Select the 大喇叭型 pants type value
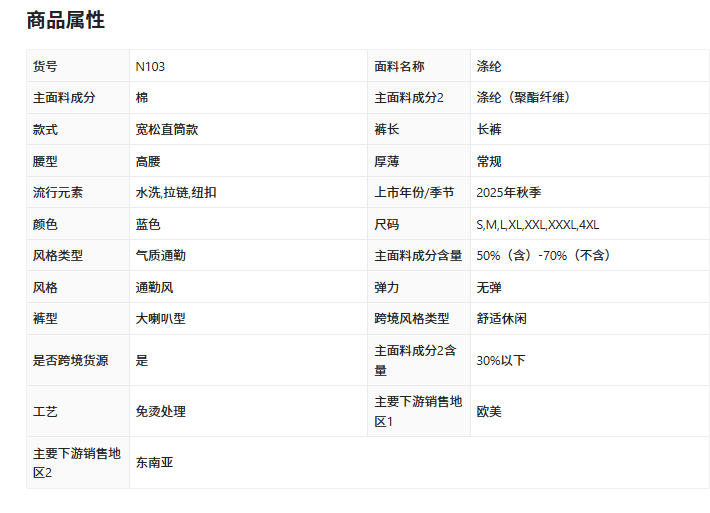 coord(160,319)
